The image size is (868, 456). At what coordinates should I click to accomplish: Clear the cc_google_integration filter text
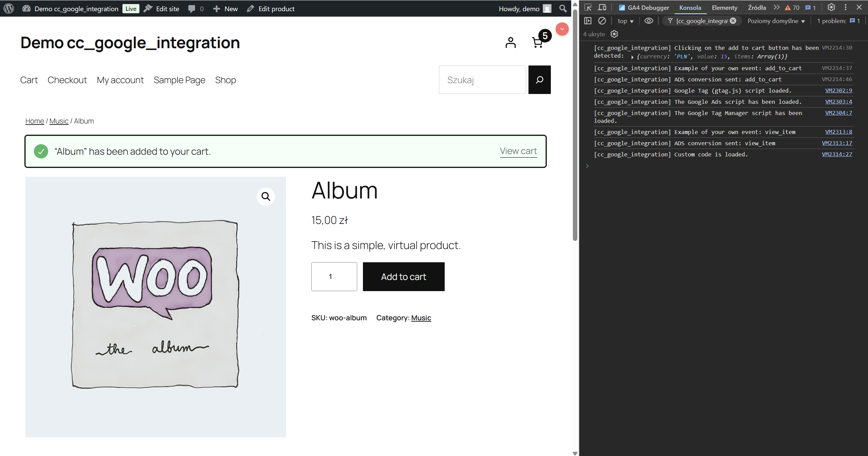[733, 21]
